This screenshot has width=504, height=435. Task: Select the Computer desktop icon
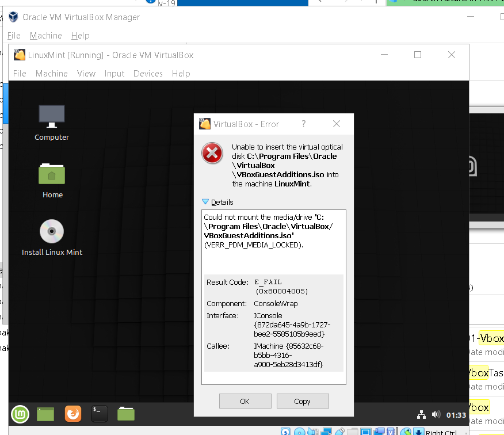tap(52, 123)
